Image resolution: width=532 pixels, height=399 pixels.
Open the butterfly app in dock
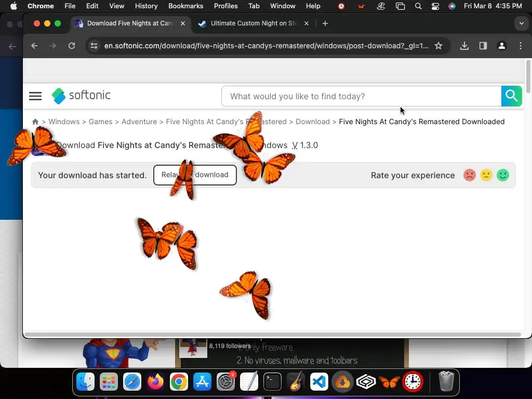click(x=389, y=382)
